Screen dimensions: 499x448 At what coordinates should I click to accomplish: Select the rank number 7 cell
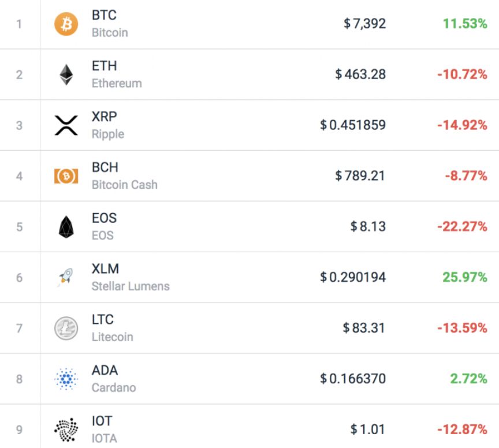point(20,328)
